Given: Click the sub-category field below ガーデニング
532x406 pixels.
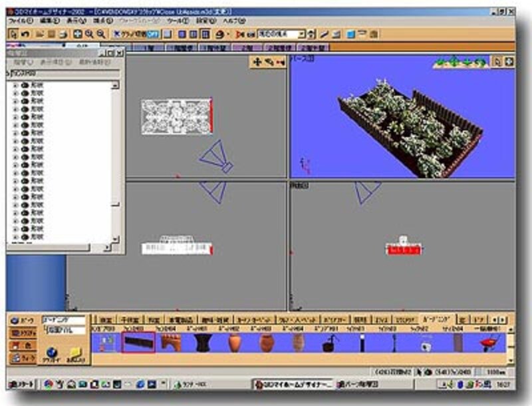Looking at the screenshot, I should (65, 330).
